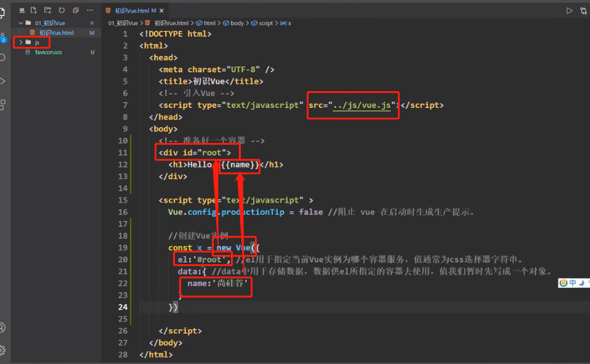
Task: Click the 引入Vue comment
Action: point(196,94)
